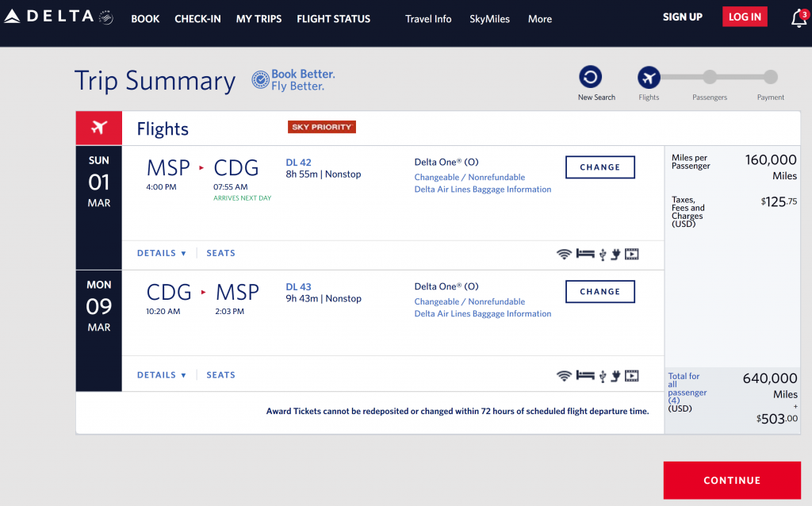This screenshot has width=812, height=506.
Task: Click the Wi-Fi icon for flight DL 42
Action: click(564, 254)
